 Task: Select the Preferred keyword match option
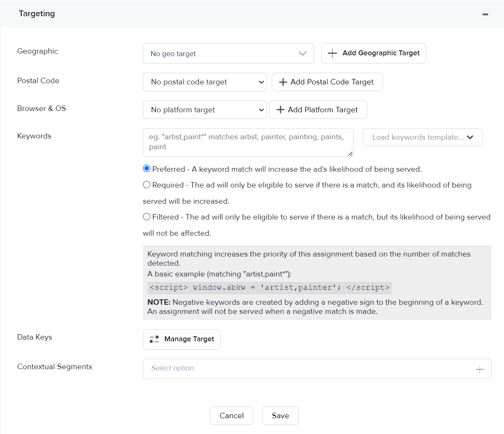click(147, 169)
